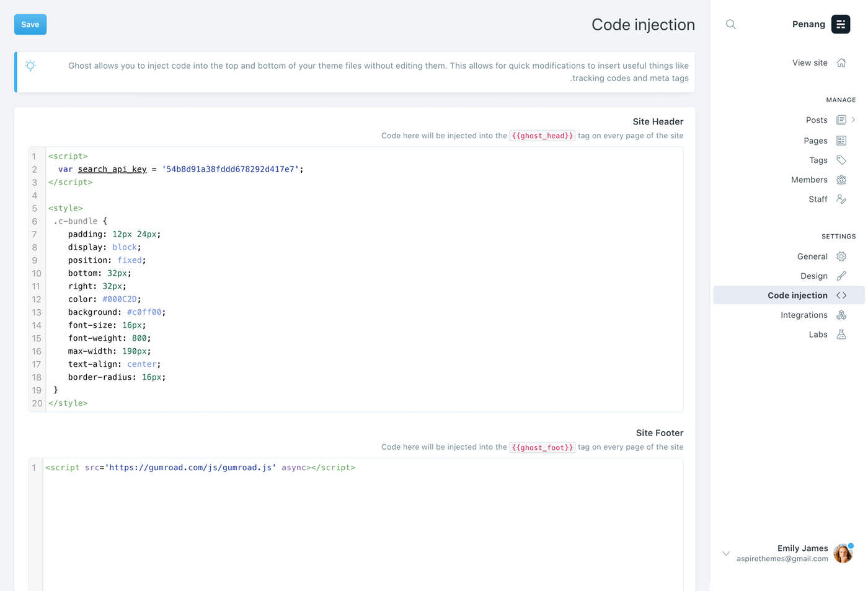Click the Design paintbrush icon
The width and height of the screenshot is (868, 591).
(841, 276)
